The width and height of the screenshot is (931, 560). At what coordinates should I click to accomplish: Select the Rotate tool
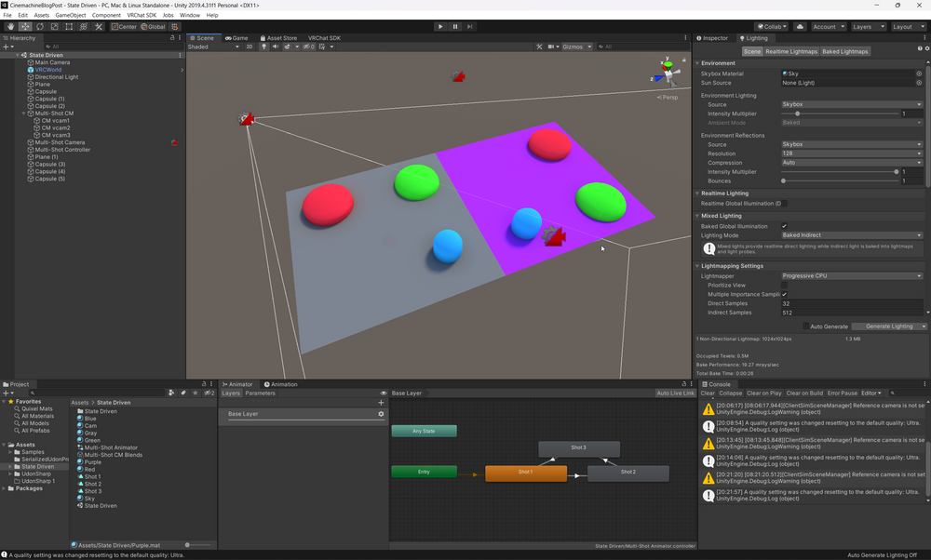(x=40, y=27)
